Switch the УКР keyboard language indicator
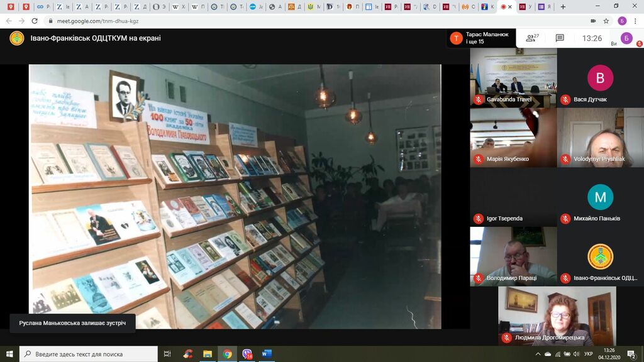Screen dimensions: 644x362 click(589, 354)
